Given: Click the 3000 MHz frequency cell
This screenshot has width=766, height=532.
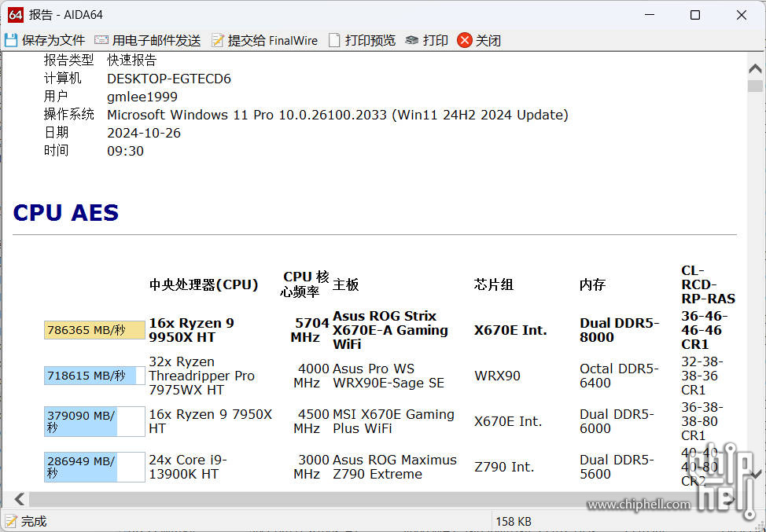Looking at the screenshot, I should (x=311, y=467).
